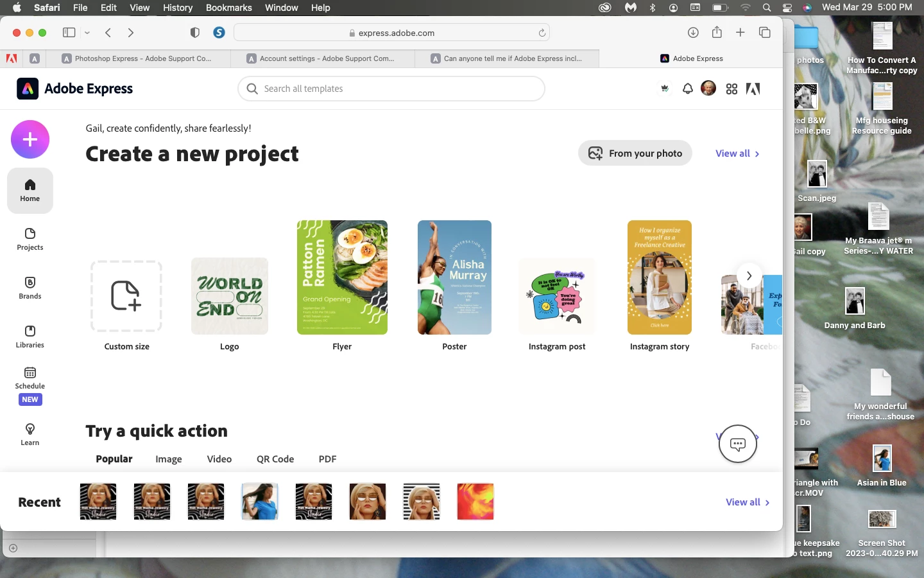
Task: Click the premium crown icon
Action: [x=665, y=89]
